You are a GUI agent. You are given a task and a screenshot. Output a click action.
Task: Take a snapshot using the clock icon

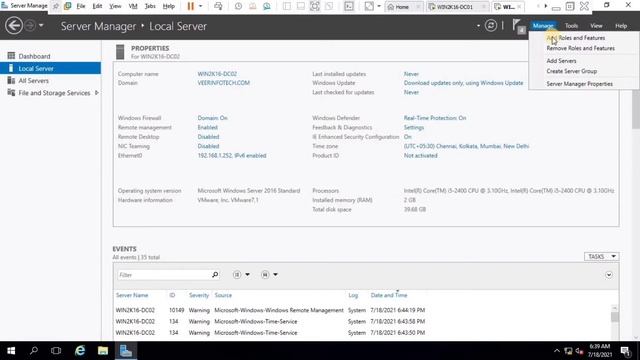238,6
